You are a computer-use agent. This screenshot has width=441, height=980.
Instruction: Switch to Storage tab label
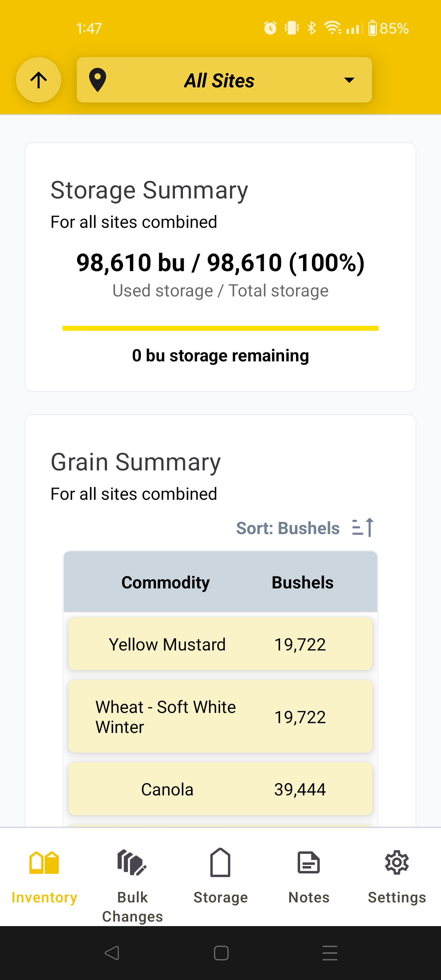(220, 898)
